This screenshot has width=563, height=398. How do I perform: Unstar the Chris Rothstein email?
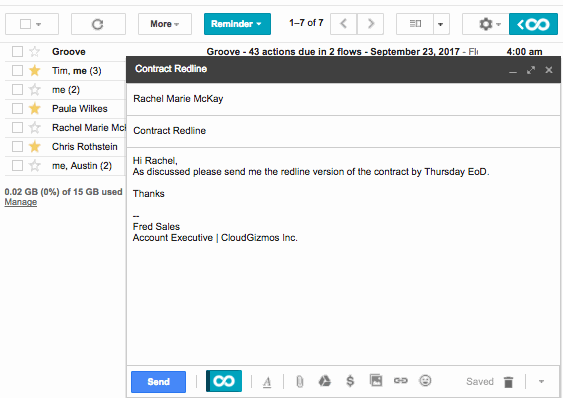pos(34,147)
